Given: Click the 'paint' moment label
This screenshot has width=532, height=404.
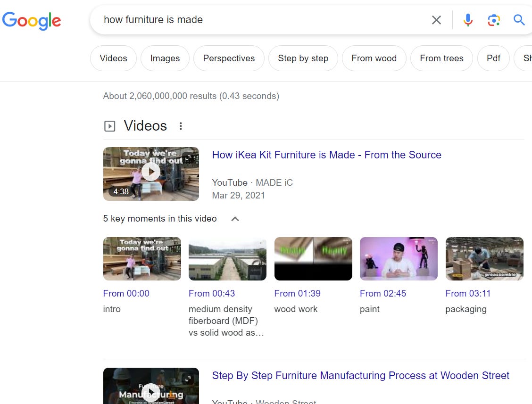Looking at the screenshot, I should point(369,309).
